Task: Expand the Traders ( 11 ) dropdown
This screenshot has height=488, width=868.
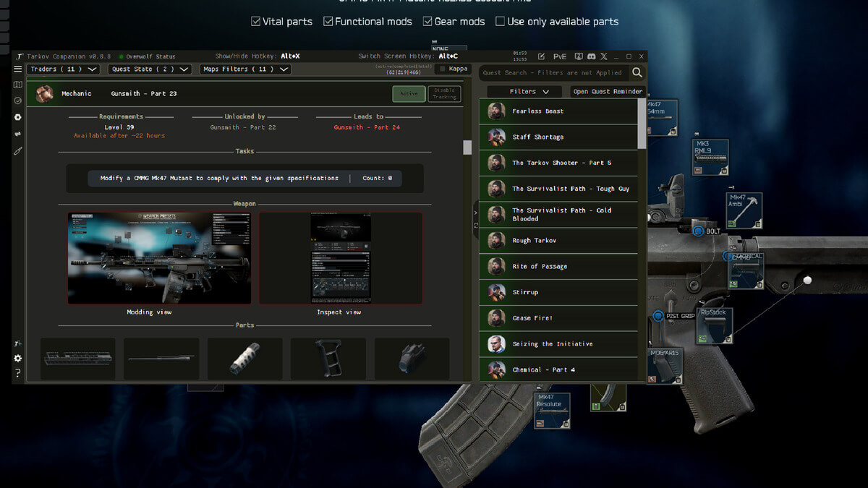Action: [63, 69]
